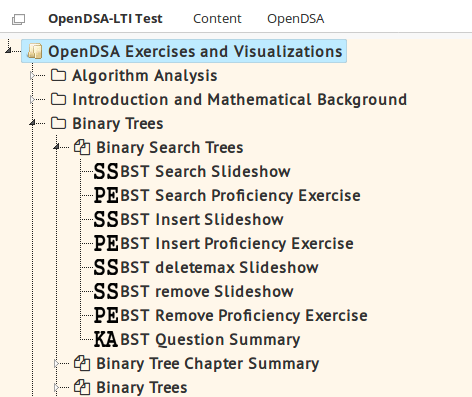Click the KA icon beside BST Question Summary
This screenshot has height=397, width=472.
(x=106, y=340)
